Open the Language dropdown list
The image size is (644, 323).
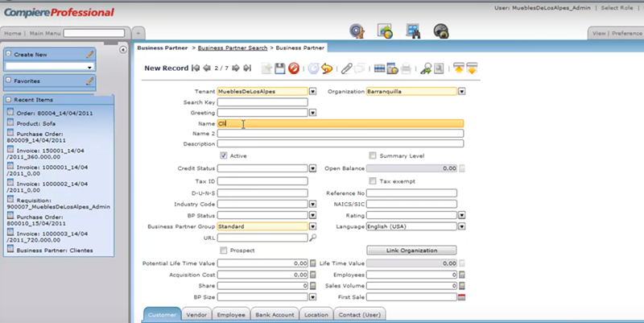coord(462,227)
